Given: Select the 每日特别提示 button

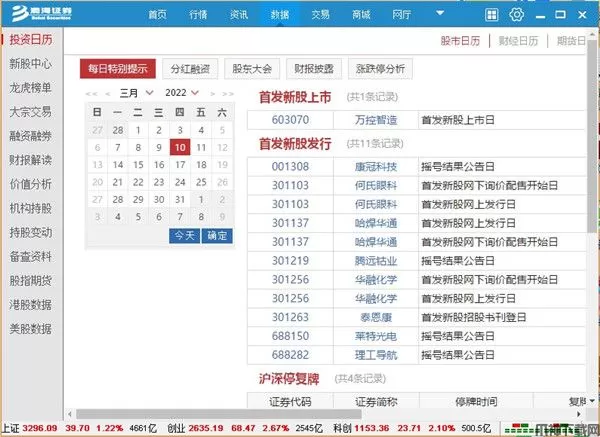Looking at the screenshot, I should click(118, 69).
